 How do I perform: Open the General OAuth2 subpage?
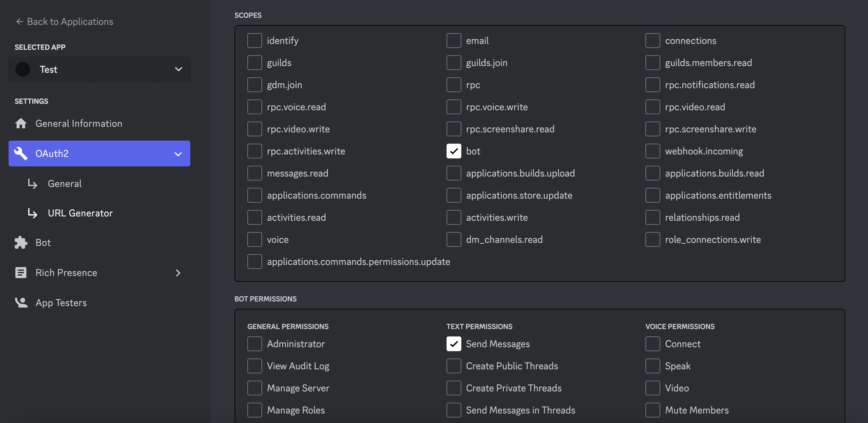(65, 184)
